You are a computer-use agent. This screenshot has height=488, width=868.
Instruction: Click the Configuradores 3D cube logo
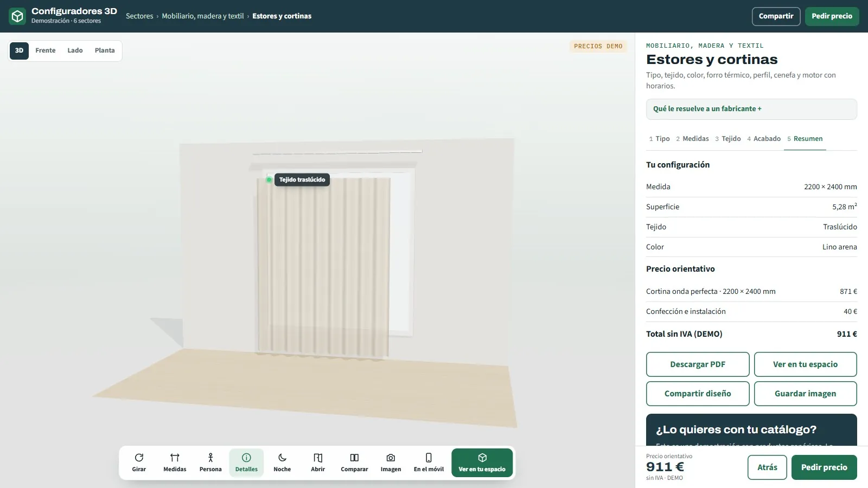pos(17,16)
